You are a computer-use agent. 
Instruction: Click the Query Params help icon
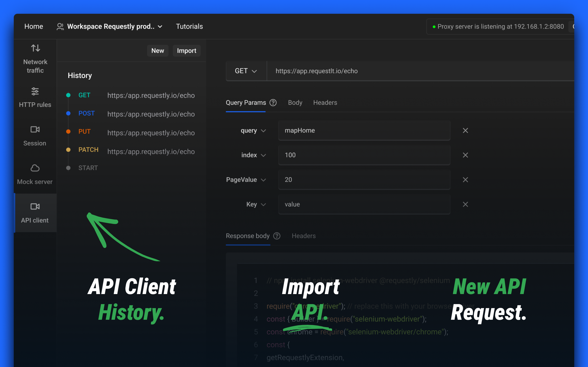click(273, 103)
